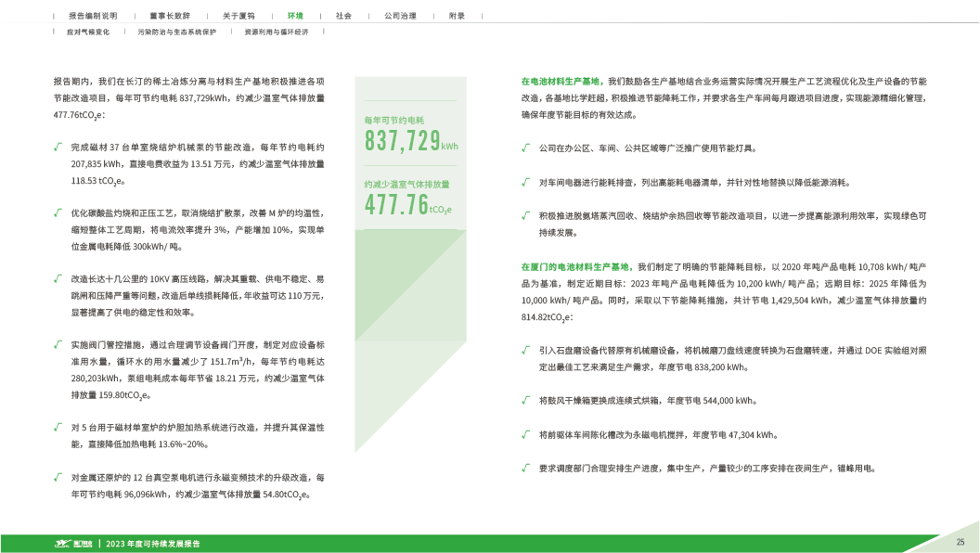
Task: Click the page number 25 in the footer
Action: pos(961,542)
